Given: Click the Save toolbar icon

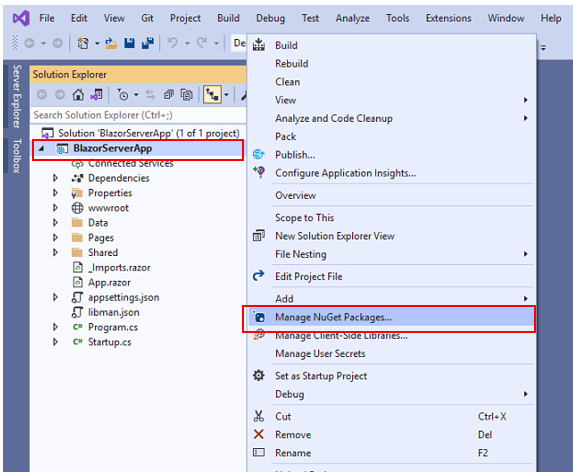Looking at the screenshot, I should pyautogui.click(x=129, y=43).
